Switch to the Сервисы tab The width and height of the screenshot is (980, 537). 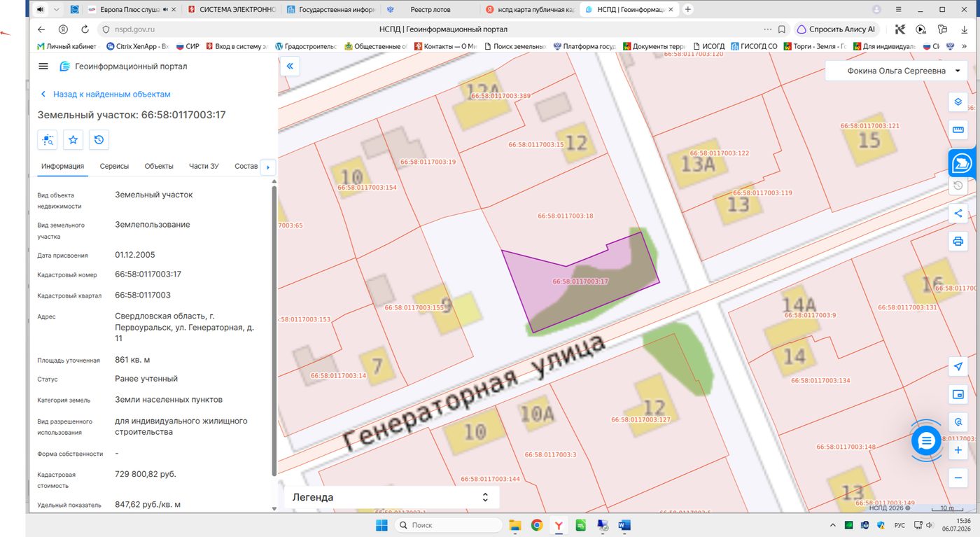tap(114, 166)
